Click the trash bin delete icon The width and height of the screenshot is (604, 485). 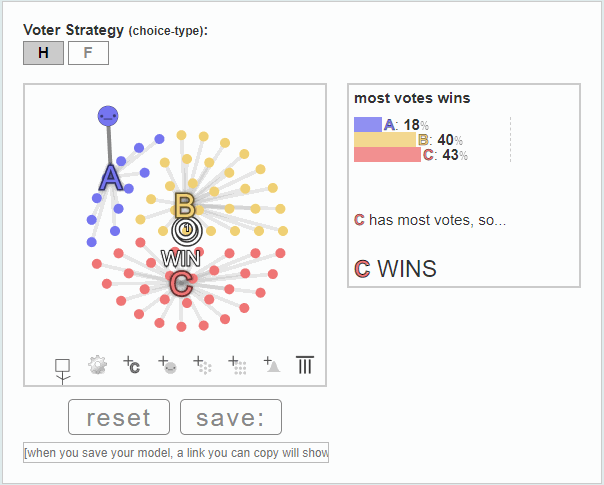coord(305,364)
